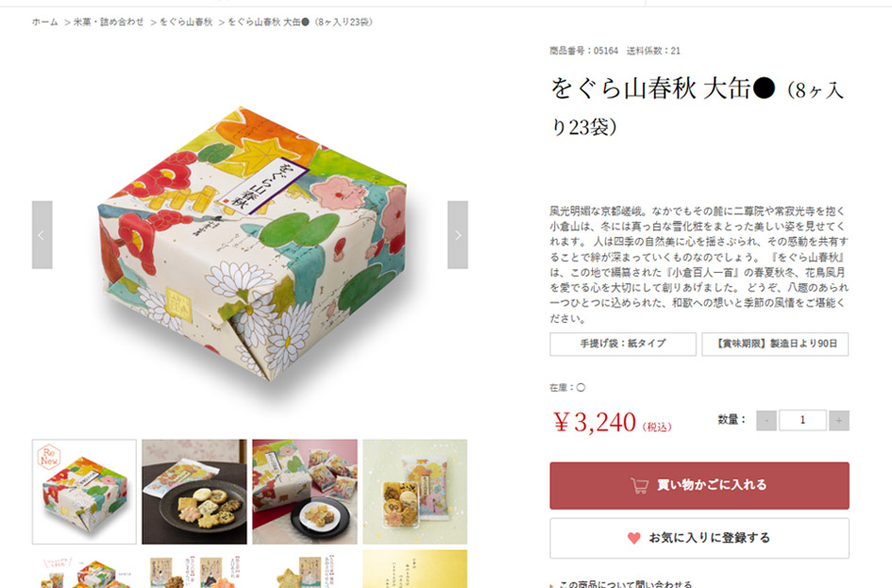Screen dimensions: 892x588
Task: Click the 賞味期限 製造日より90日 tag
Action: pyautogui.click(x=775, y=344)
